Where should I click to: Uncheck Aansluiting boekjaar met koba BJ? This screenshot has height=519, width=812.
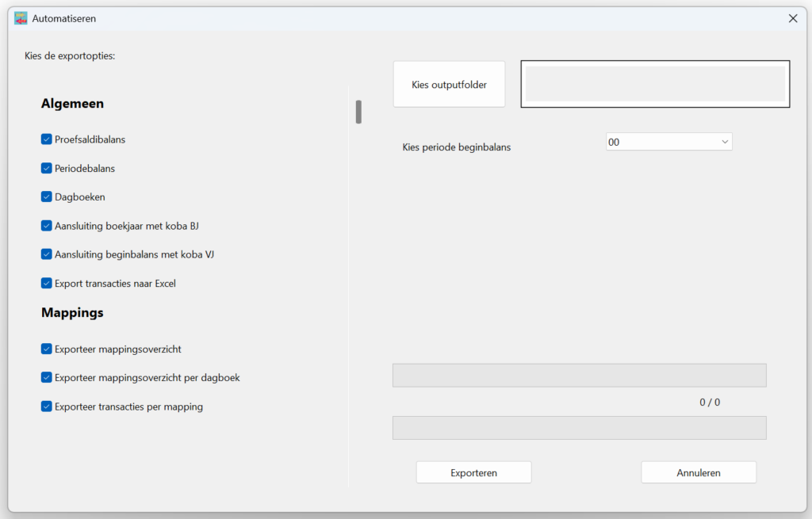47,226
